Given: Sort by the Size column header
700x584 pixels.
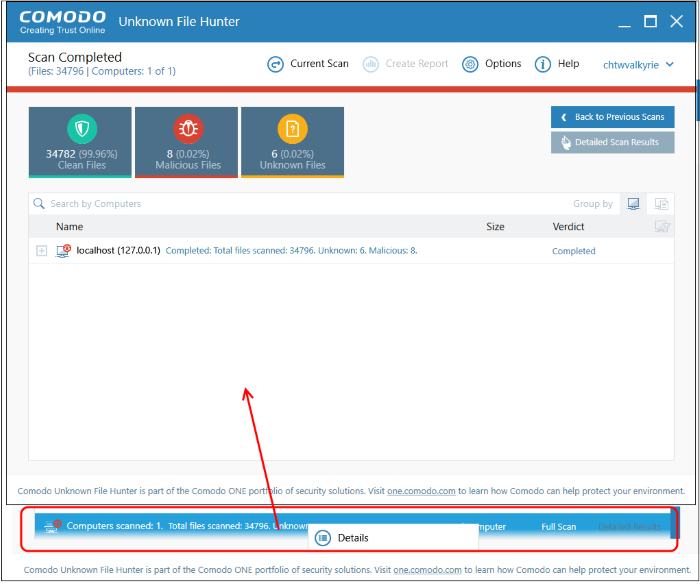Looking at the screenshot, I should 495,227.
